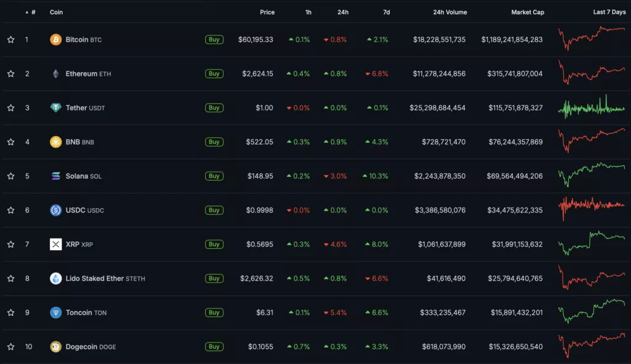Toggle the favorite star for Solana
631x364 pixels.
(x=10, y=176)
